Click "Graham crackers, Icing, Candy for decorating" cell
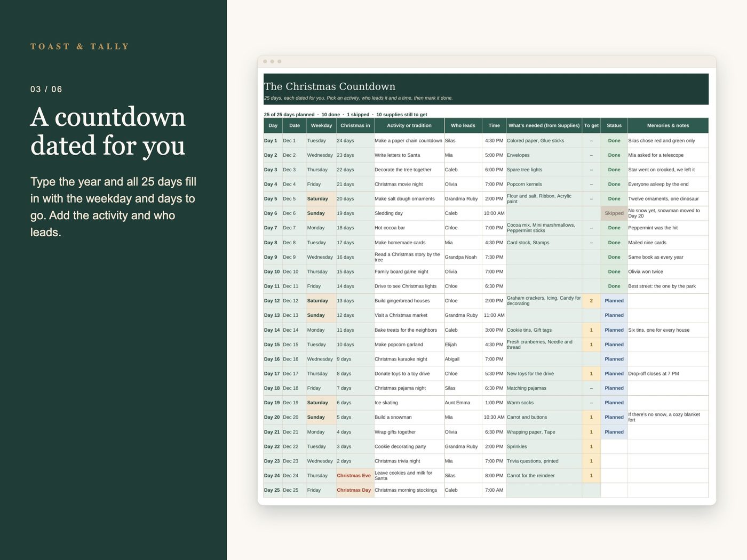Viewport: 747px width, 560px height. click(x=544, y=301)
